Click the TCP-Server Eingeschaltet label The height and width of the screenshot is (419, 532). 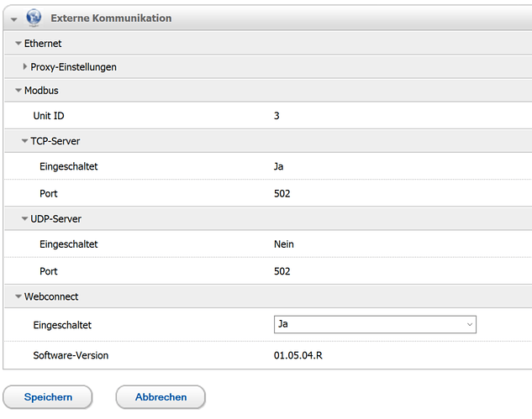point(69,166)
